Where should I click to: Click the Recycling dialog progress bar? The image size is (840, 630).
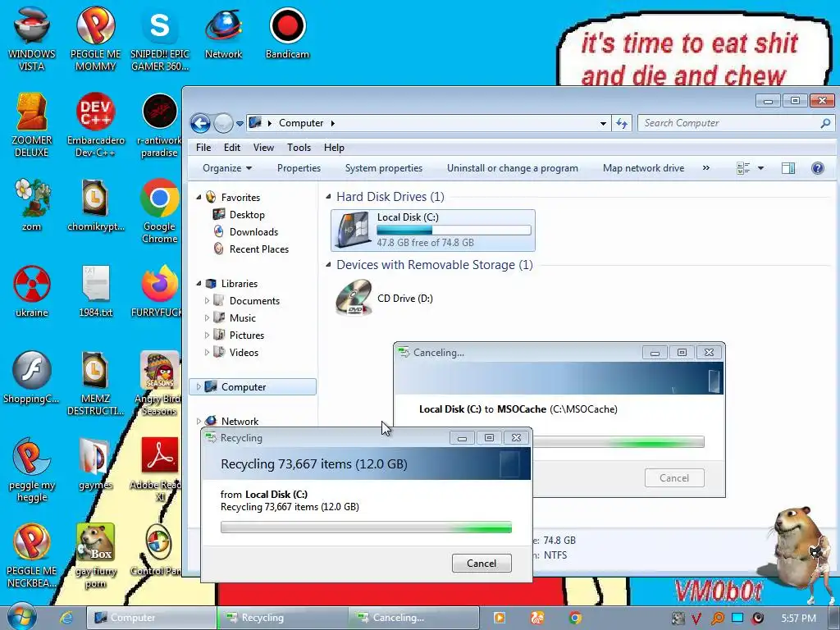click(366, 527)
